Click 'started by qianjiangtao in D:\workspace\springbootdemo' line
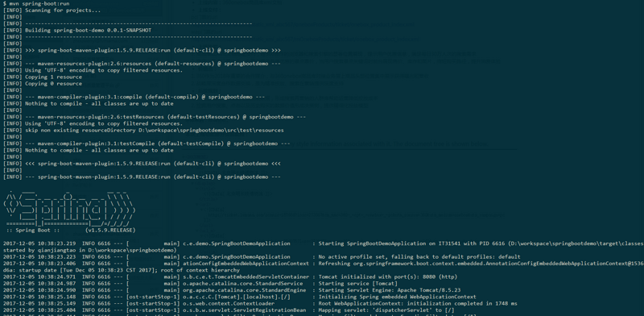 pos(90,250)
